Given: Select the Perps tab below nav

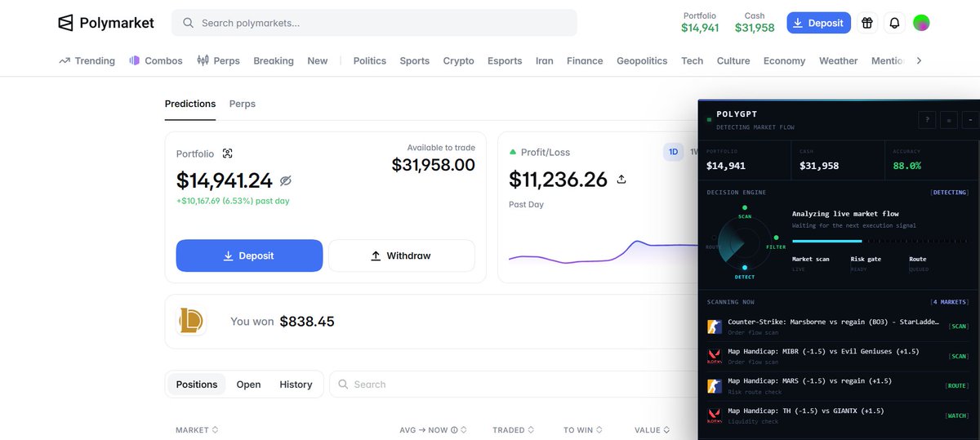Looking at the screenshot, I should point(243,104).
